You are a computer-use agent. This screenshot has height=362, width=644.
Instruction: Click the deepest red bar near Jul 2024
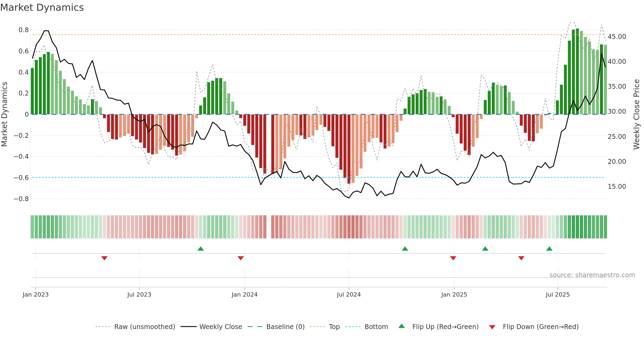coord(349,149)
